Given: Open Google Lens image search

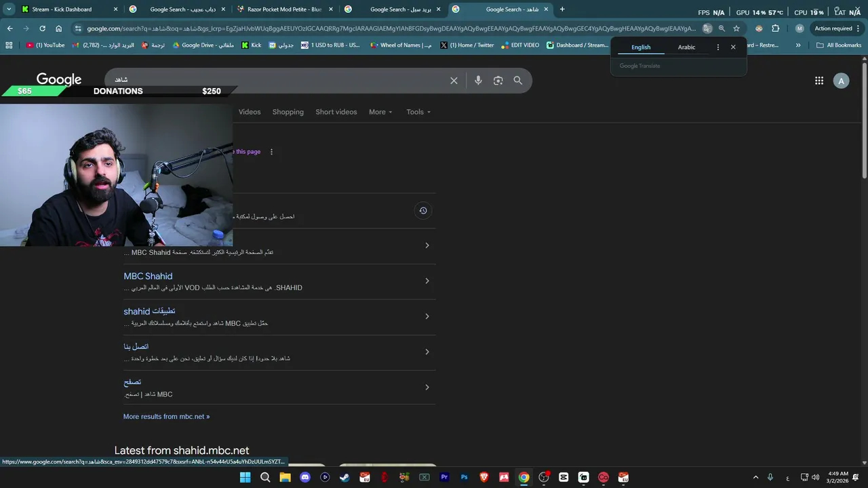Looking at the screenshot, I should tap(498, 81).
